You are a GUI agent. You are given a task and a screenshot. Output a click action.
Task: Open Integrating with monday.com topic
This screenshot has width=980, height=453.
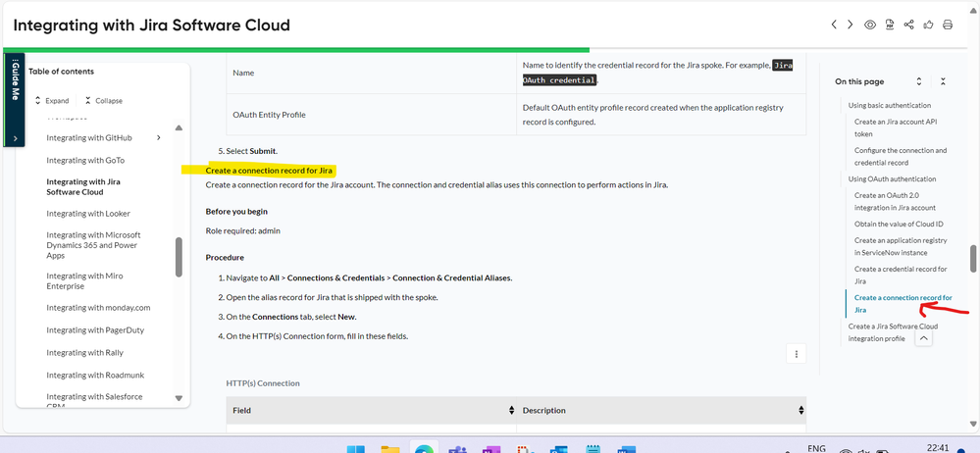click(x=98, y=308)
